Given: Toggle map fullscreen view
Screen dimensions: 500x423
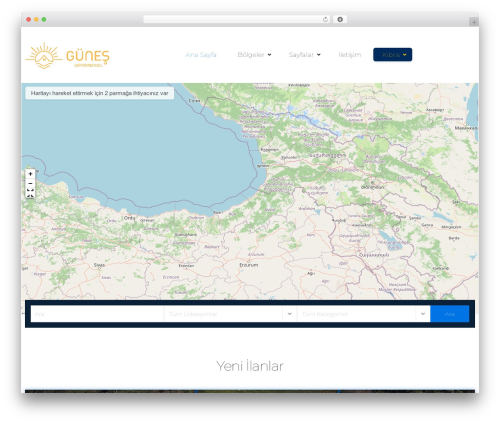Looking at the screenshot, I should [30, 193].
